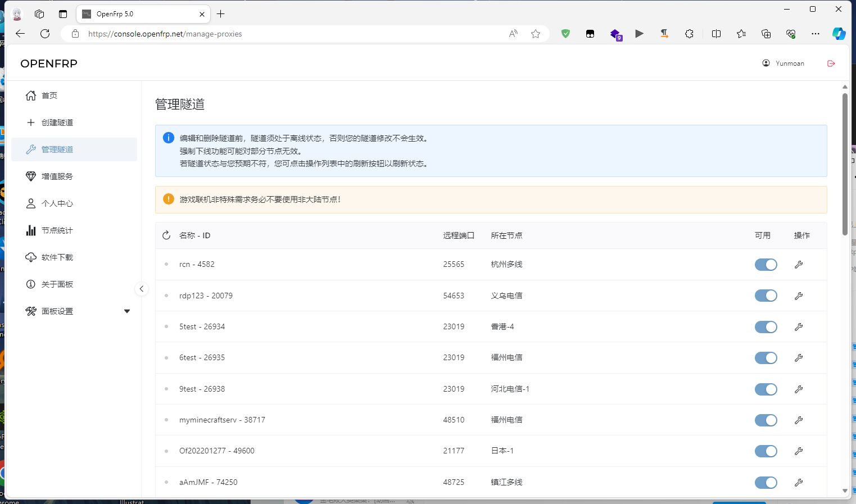
Task: Toggle availability of 9test - 26938 tunnel
Action: pos(766,389)
